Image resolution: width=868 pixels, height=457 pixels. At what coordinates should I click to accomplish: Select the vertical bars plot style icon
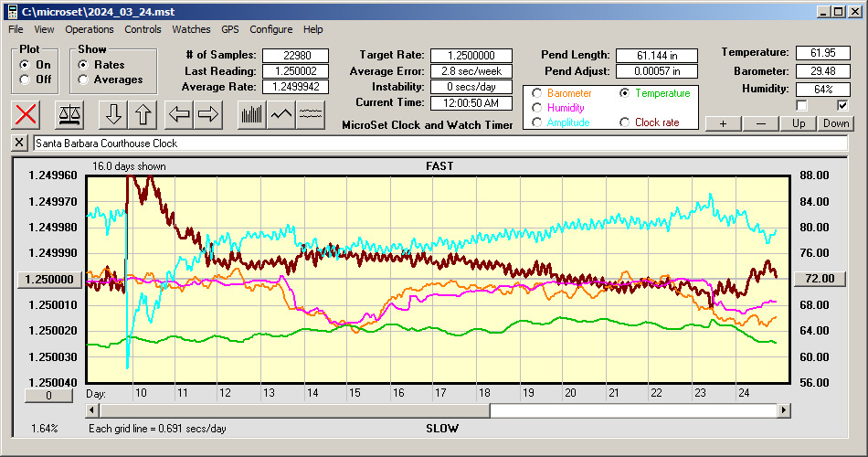[252, 114]
